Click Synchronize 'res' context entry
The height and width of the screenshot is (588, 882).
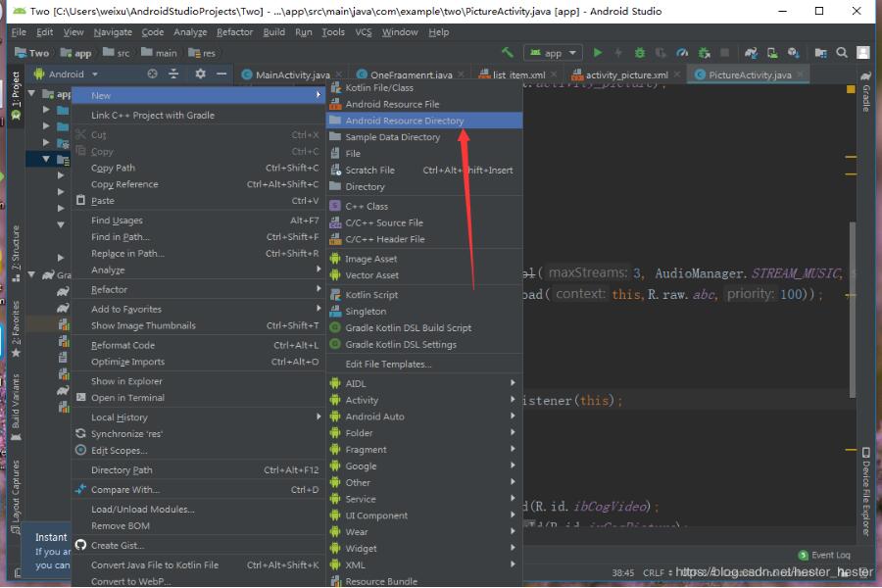[199, 434]
